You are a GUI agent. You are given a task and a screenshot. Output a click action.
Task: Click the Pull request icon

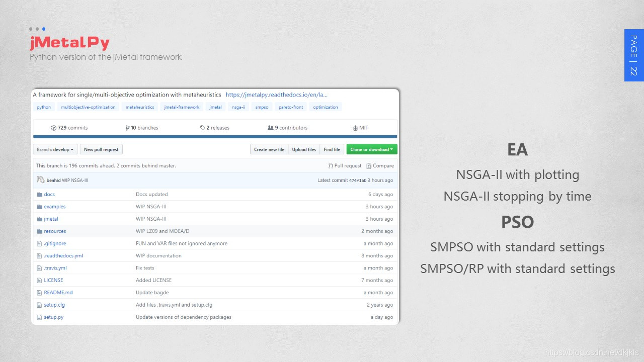[x=331, y=166]
